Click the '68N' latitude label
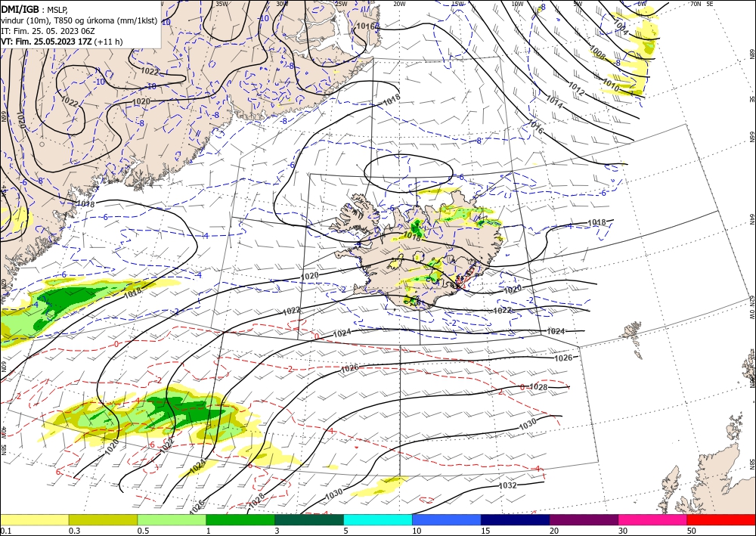This screenshot has width=756, height=536. click(751, 52)
